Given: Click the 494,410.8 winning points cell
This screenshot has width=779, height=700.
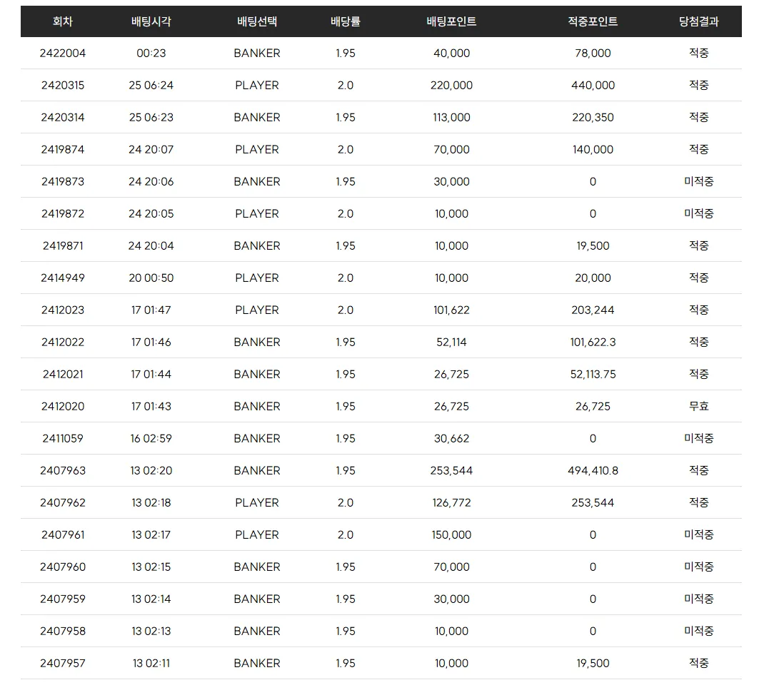Looking at the screenshot, I should click(x=593, y=471).
